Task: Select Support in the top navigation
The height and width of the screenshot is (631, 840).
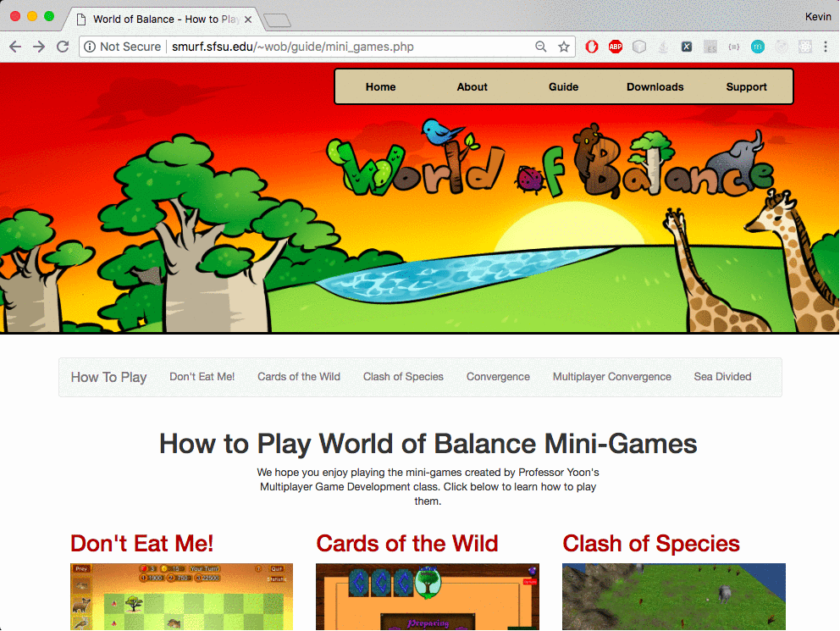Action: pyautogui.click(x=746, y=86)
